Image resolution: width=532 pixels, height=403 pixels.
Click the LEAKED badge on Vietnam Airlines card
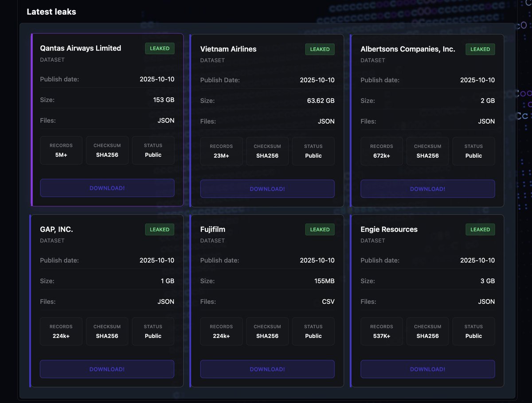[x=320, y=49]
